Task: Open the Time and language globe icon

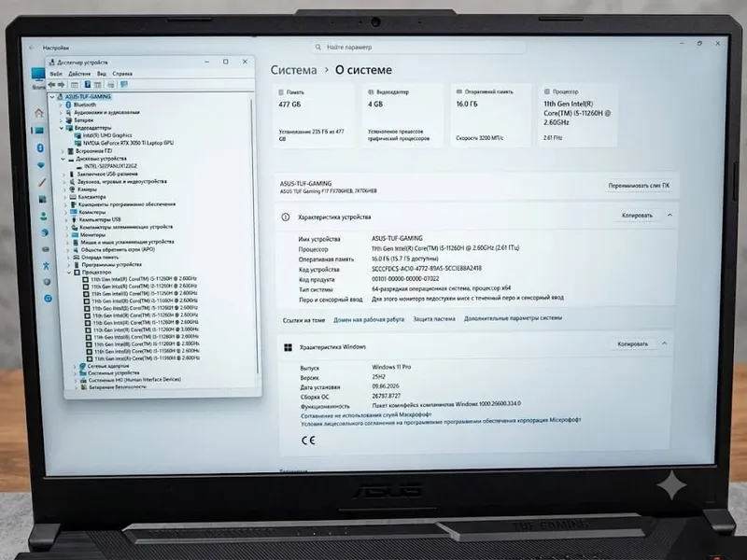Action: [45, 232]
